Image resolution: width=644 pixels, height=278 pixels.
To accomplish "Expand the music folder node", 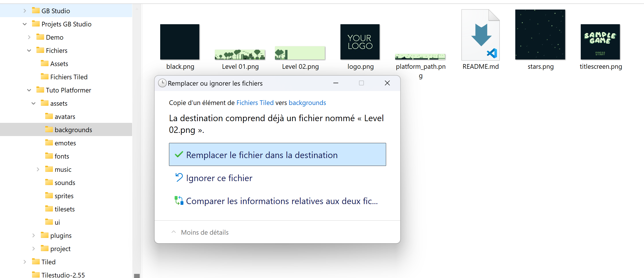I will click(38, 170).
